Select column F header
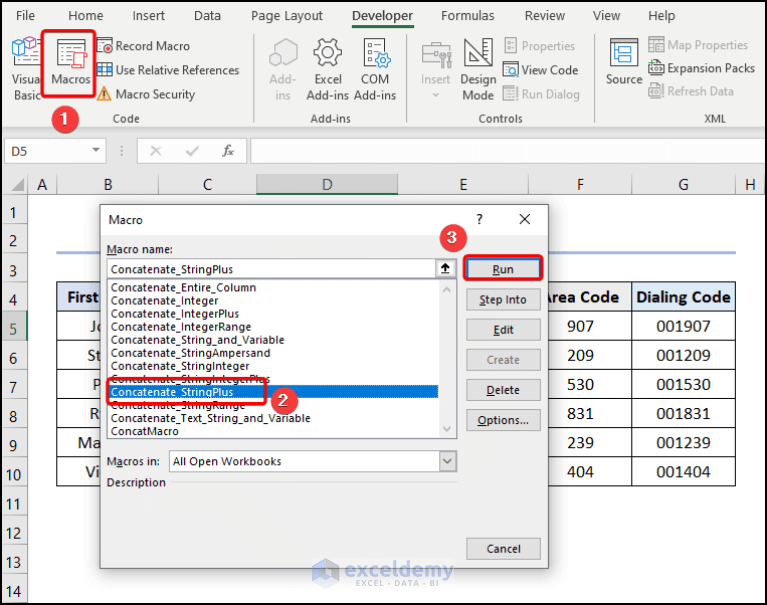Screen dimensions: 767x605 coord(580,184)
